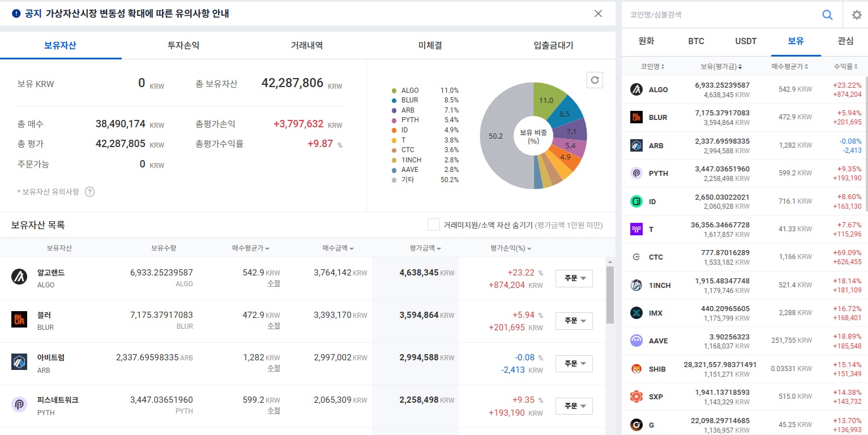868x435 pixels.
Task: Click the search magnifier icon
Action: click(827, 15)
